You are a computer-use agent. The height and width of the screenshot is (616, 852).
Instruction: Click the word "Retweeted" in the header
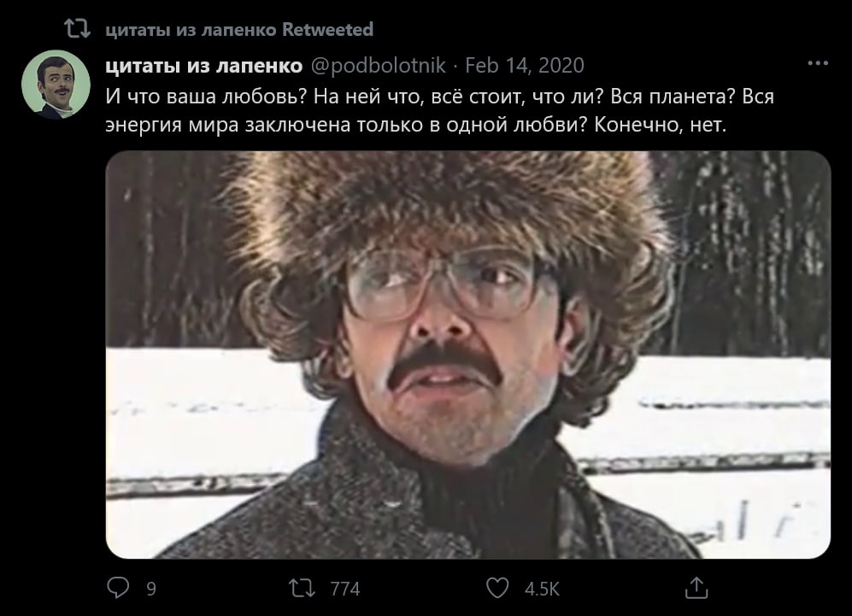(327, 29)
